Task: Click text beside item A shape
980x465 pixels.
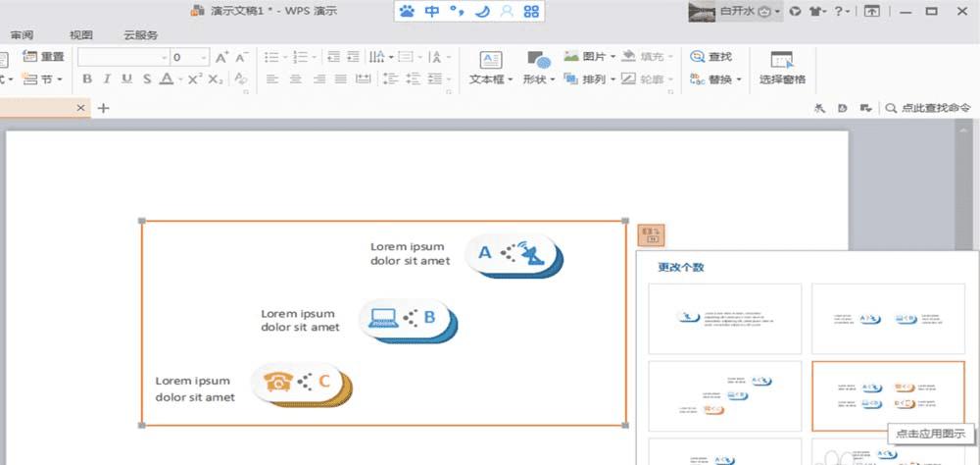Action: coord(410,253)
